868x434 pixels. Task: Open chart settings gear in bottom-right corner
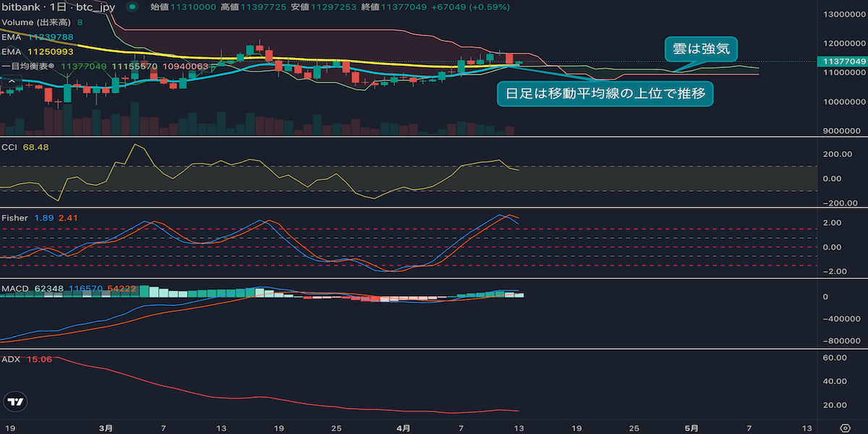point(844,427)
